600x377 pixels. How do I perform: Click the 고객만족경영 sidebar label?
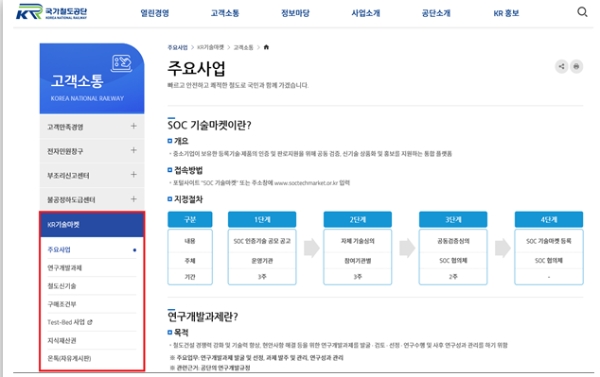(65, 127)
